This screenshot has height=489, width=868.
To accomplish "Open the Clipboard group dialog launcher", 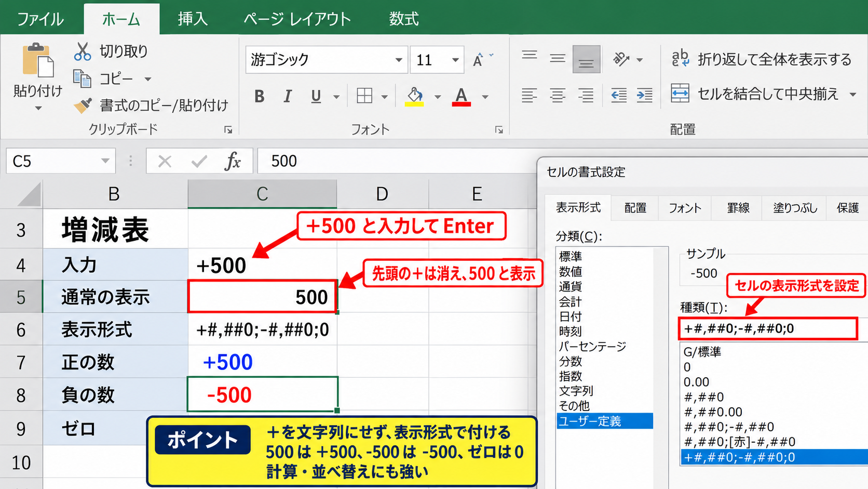I will [228, 130].
